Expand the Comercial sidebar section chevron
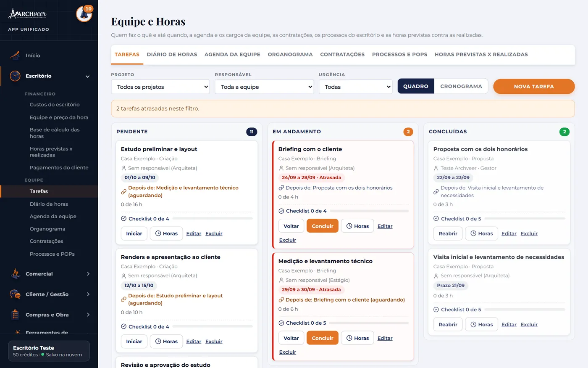The width and height of the screenshot is (588, 368). [88, 274]
